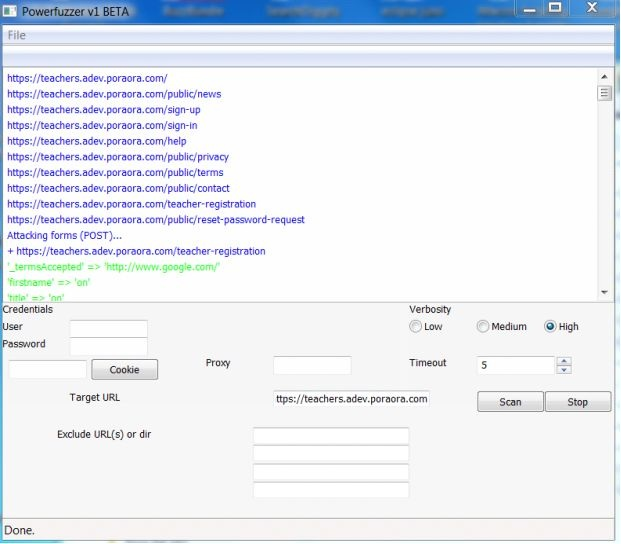Click the teachers.adev.poraora.com/ root URL line

[87, 78]
